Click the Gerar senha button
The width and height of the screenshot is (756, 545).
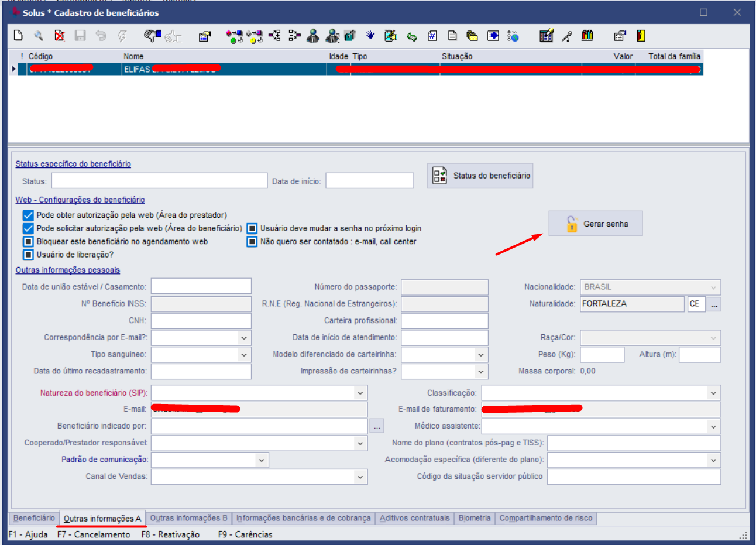pyautogui.click(x=595, y=224)
